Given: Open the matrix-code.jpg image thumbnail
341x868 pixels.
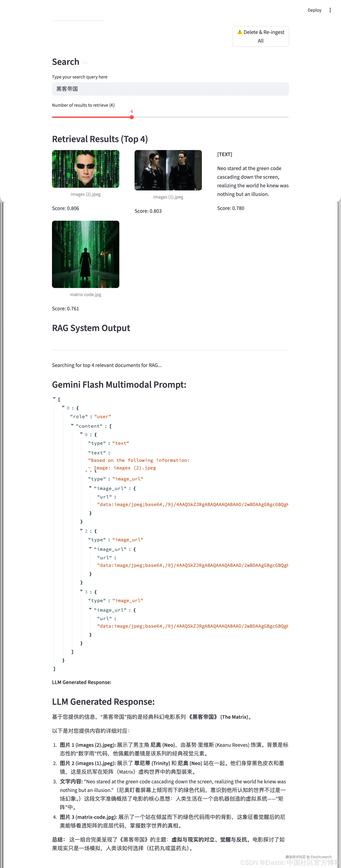Looking at the screenshot, I should (86, 254).
